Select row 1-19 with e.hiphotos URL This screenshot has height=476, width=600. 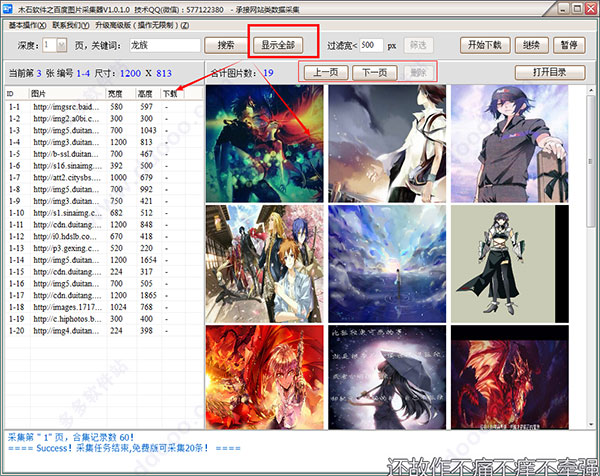pyautogui.click(x=104, y=319)
